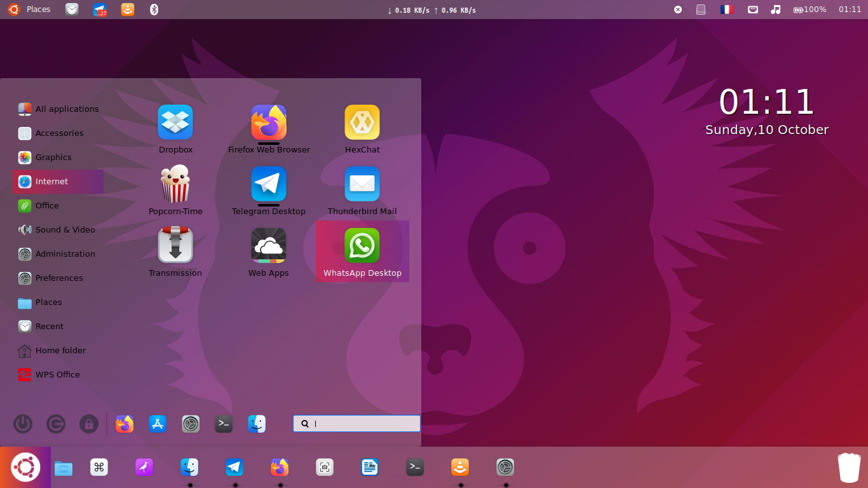Open system settings from the menu favorites row
The image size is (868, 488).
point(191,424)
